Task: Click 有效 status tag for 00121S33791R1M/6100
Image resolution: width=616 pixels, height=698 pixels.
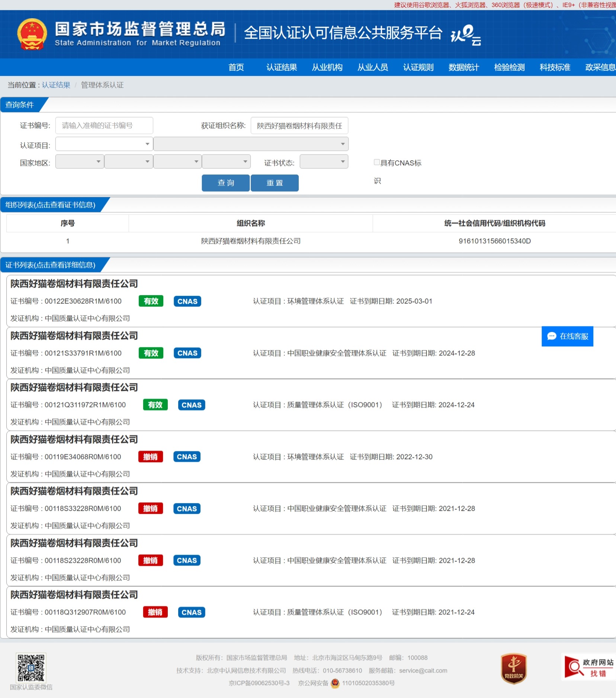Action: [x=151, y=353]
